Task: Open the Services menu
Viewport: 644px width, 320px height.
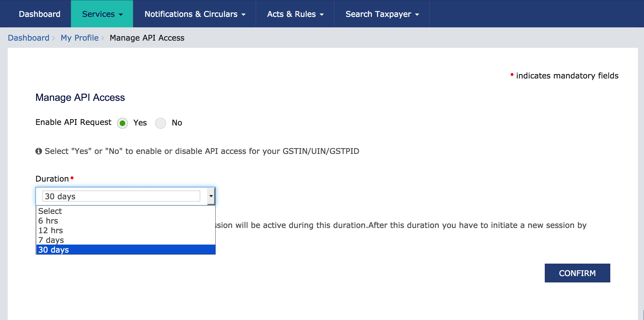Action: pyautogui.click(x=98, y=14)
